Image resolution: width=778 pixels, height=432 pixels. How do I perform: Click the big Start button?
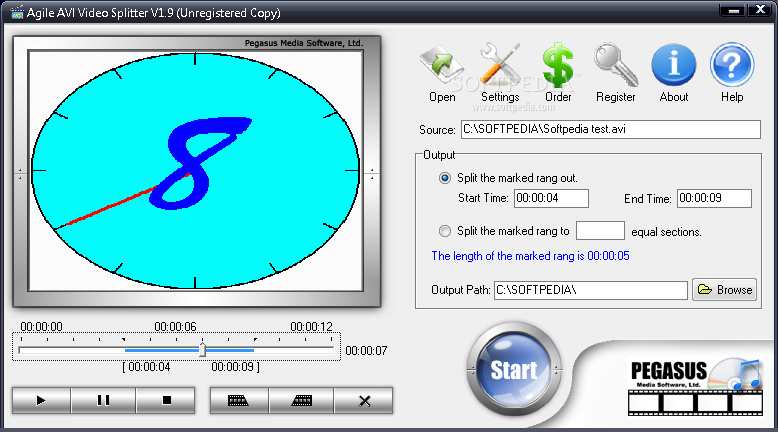point(514,370)
